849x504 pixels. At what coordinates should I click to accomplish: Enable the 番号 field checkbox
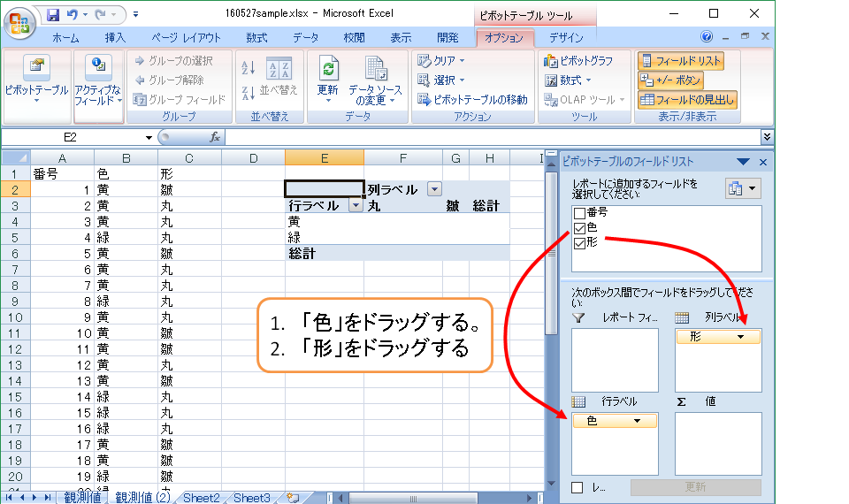point(579,213)
